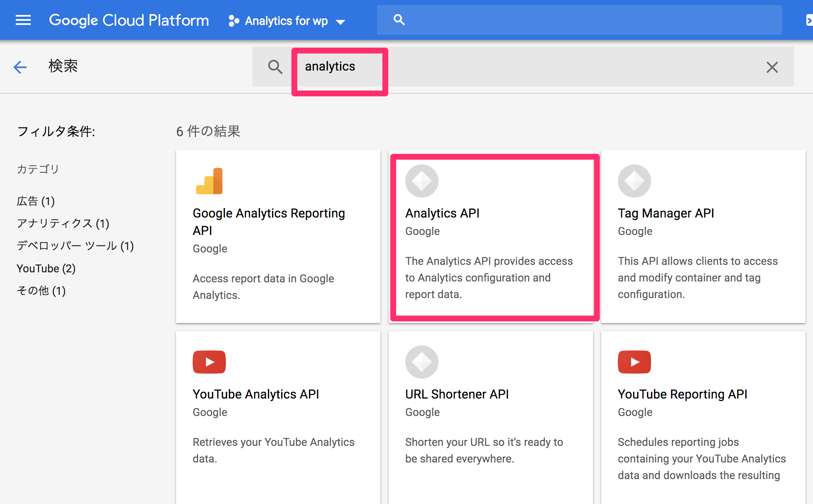Filter by YouTube (2) category
The image size is (813, 504).
pyautogui.click(x=46, y=269)
